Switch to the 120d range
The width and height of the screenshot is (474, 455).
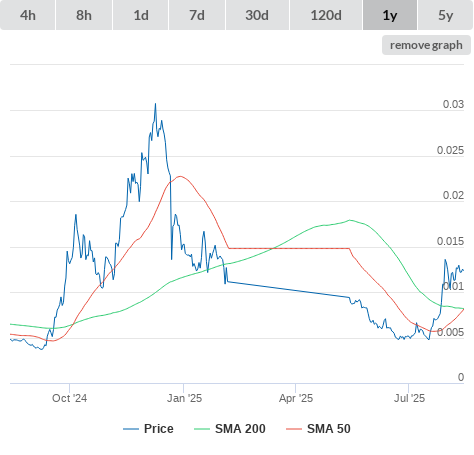[x=326, y=15]
